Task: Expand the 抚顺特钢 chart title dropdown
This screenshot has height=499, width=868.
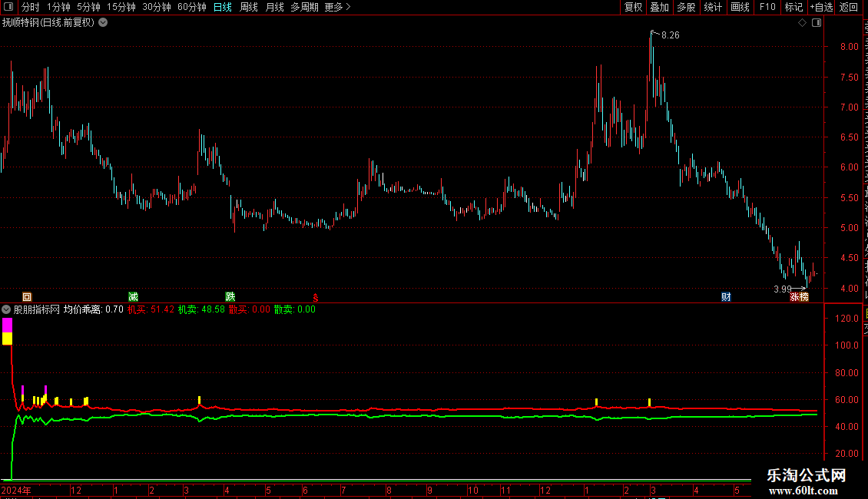Action: click(103, 23)
